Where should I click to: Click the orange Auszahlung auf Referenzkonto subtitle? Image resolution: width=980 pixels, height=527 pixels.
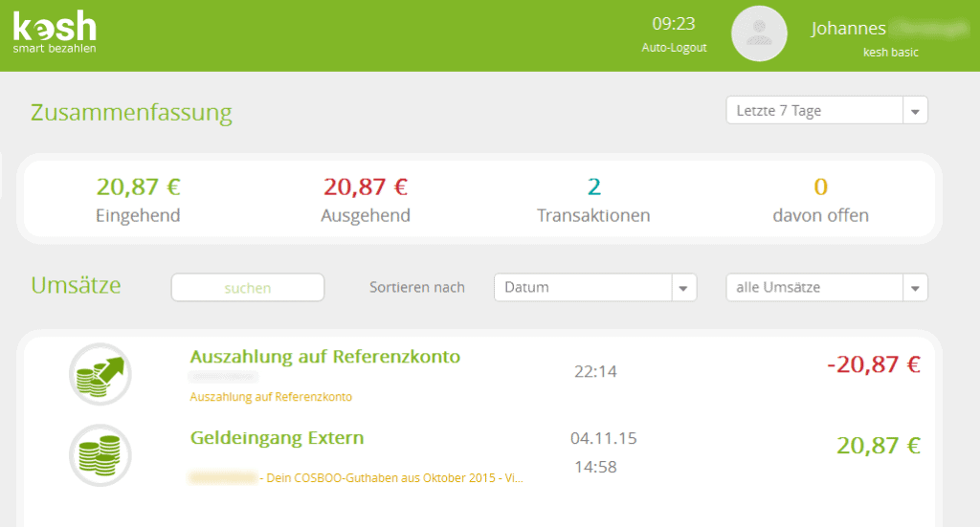tap(271, 397)
